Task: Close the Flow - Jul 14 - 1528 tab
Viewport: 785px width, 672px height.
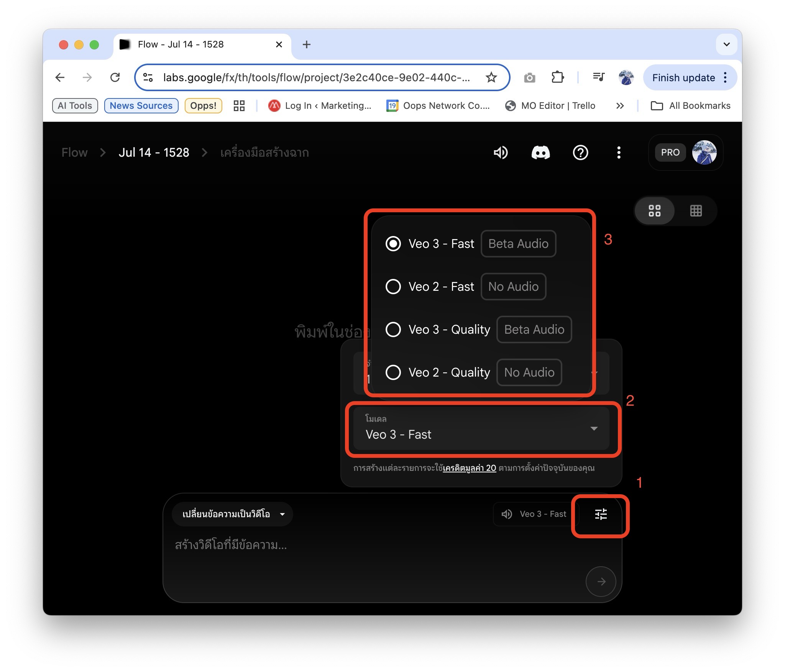Action: [x=279, y=45]
